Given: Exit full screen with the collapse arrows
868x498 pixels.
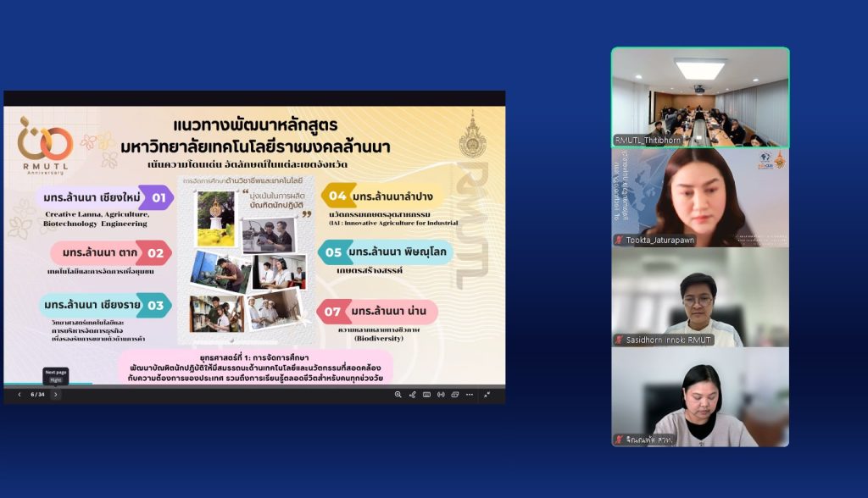Looking at the screenshot, I should pyautogui.click(x=487, y=395).
